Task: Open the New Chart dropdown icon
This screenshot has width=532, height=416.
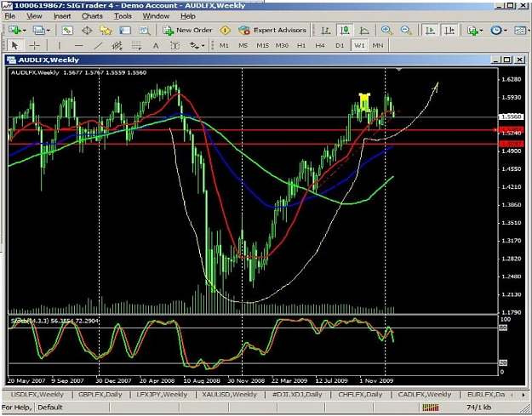Action: tap(17, 30)
